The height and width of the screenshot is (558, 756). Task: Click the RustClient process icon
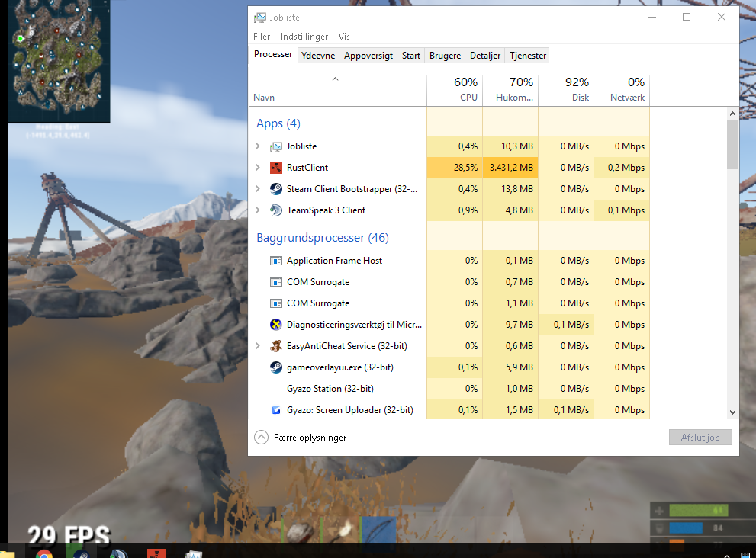pyautogui.click(x=276, y=168)
